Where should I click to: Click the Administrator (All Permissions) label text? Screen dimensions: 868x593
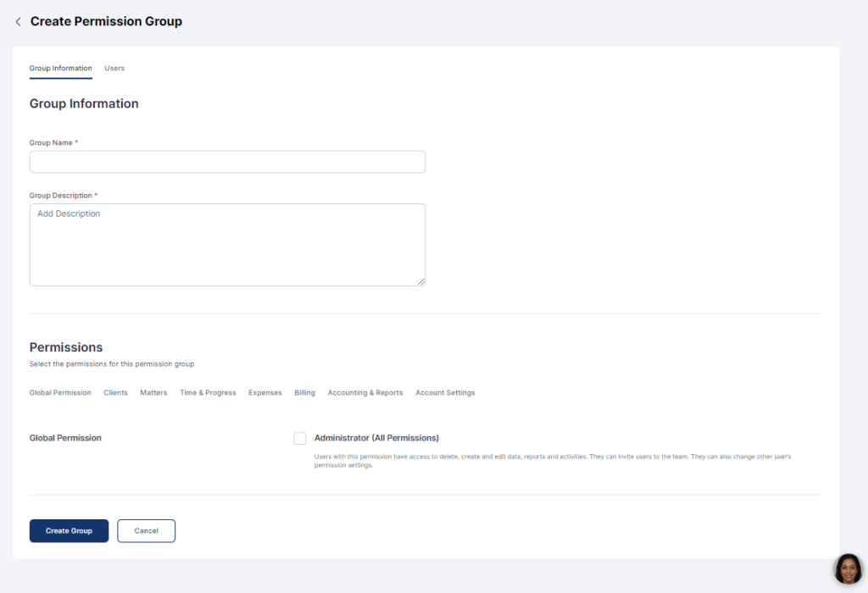(x=376, y=438)
